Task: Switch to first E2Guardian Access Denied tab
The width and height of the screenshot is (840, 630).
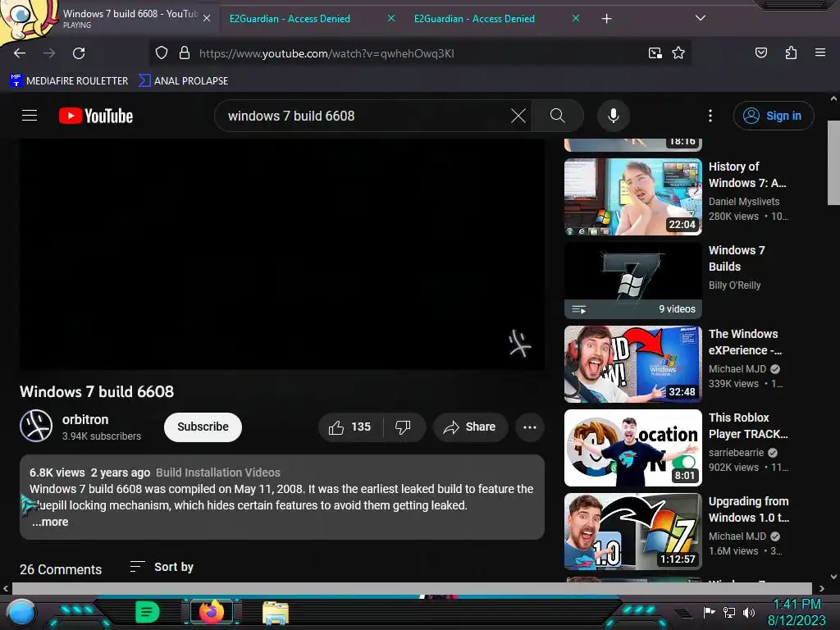Action: tap(290, 19)
